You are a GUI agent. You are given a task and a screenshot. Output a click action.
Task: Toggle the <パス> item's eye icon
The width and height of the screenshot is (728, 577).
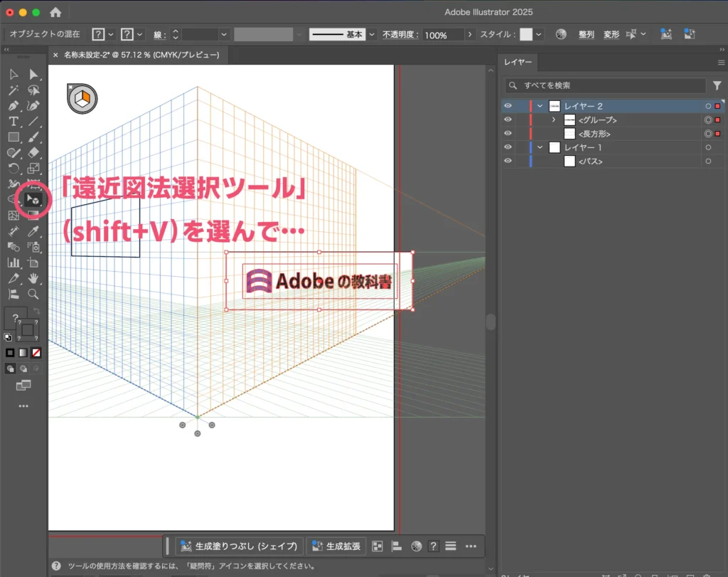(508, 160)
